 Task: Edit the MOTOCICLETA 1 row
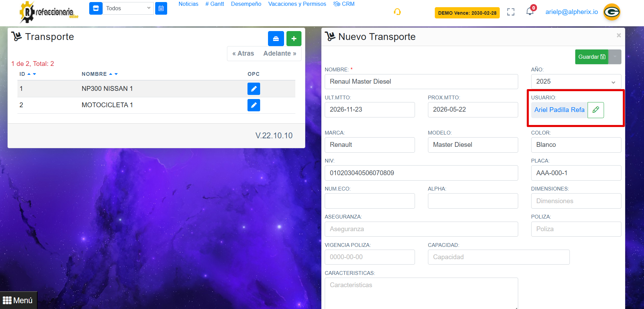pos(254,105)
